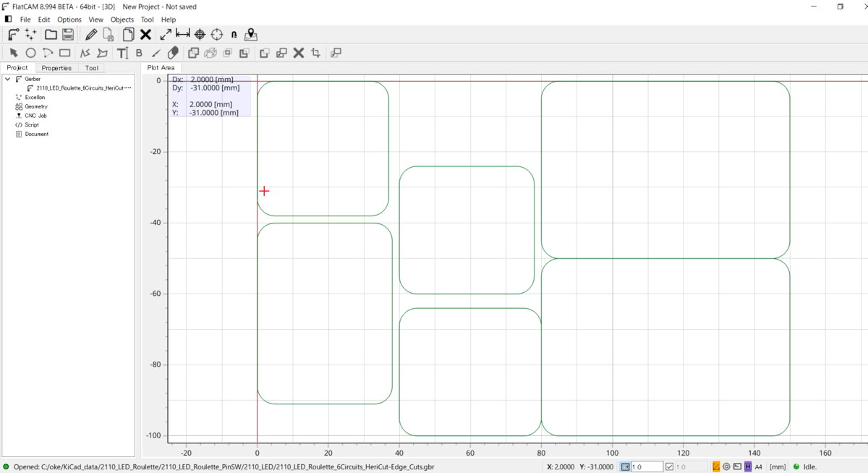868x473 pixels.
Task: Toggle grid snap icon beside the 1.0 field
Action: point(626,467)
